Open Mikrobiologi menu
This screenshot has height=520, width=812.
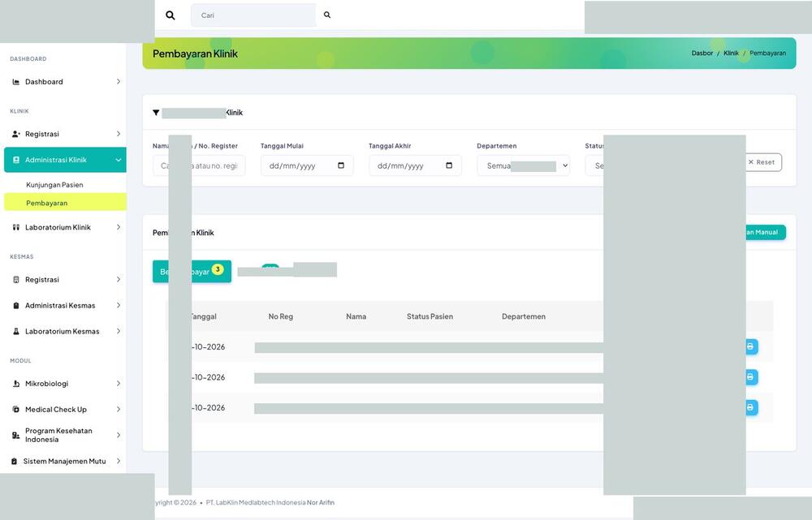pos(65,384)
